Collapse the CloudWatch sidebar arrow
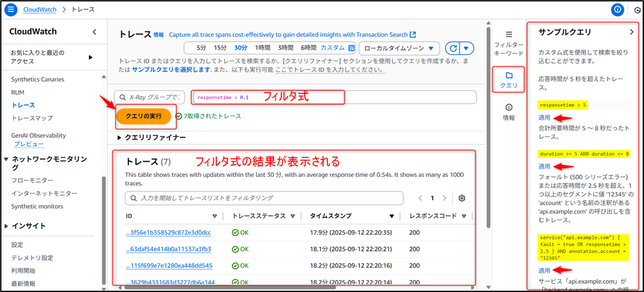 (x=94, y=32)
